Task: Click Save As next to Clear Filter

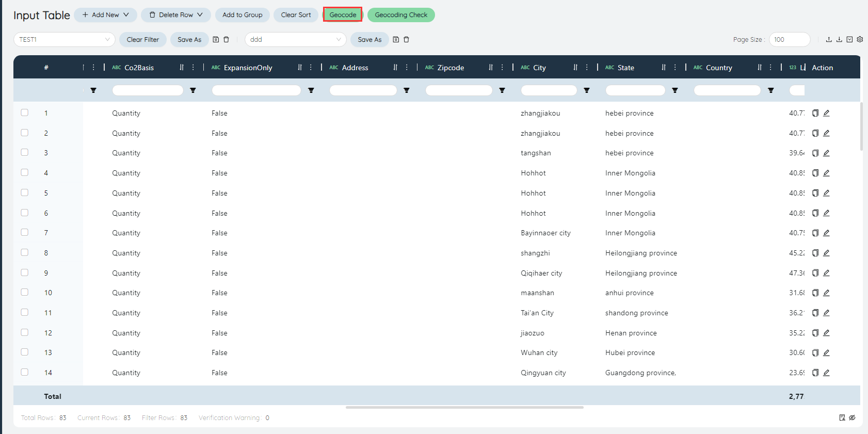Action: pos(189,39)
